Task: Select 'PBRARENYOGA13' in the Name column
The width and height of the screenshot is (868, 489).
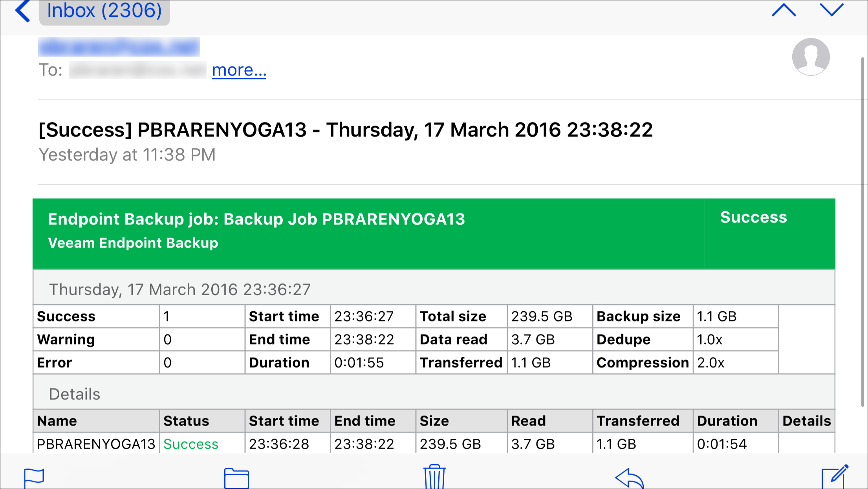Action: [x=96, y=444]
